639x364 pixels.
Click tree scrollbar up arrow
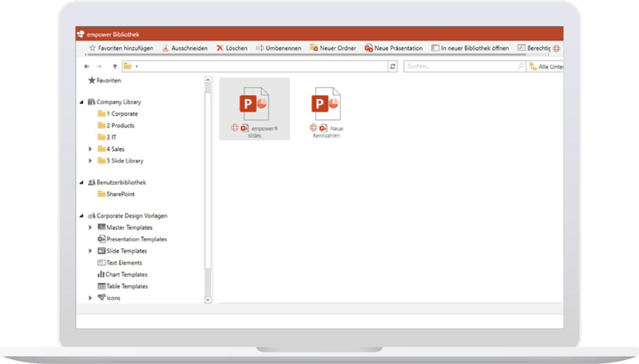click(x=208, y=80)
